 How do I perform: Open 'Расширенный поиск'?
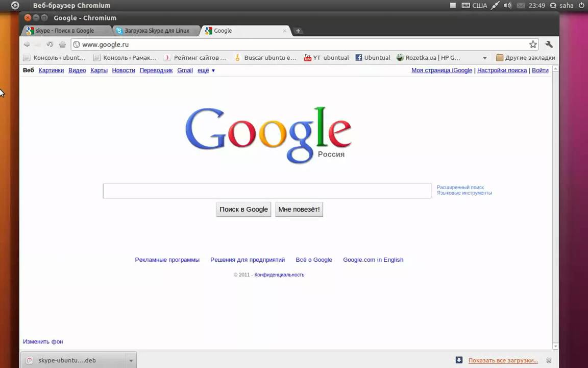click(460, 188)
